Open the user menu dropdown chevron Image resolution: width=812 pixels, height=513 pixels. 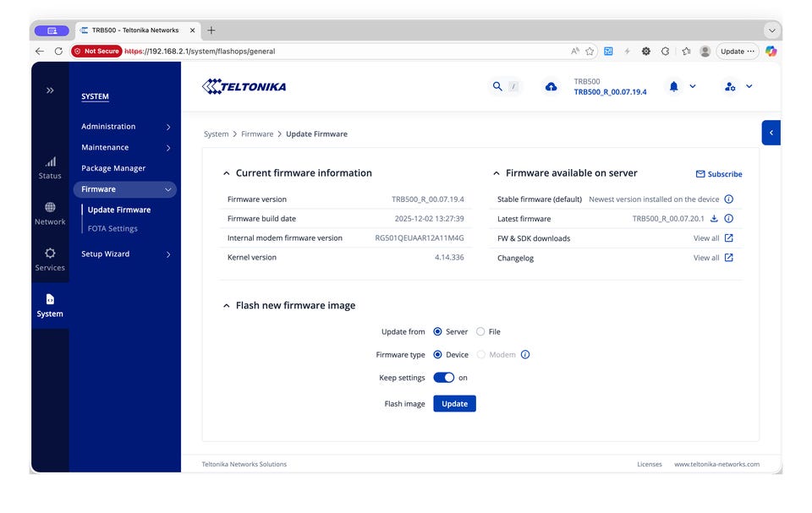(x=749, y=86)
